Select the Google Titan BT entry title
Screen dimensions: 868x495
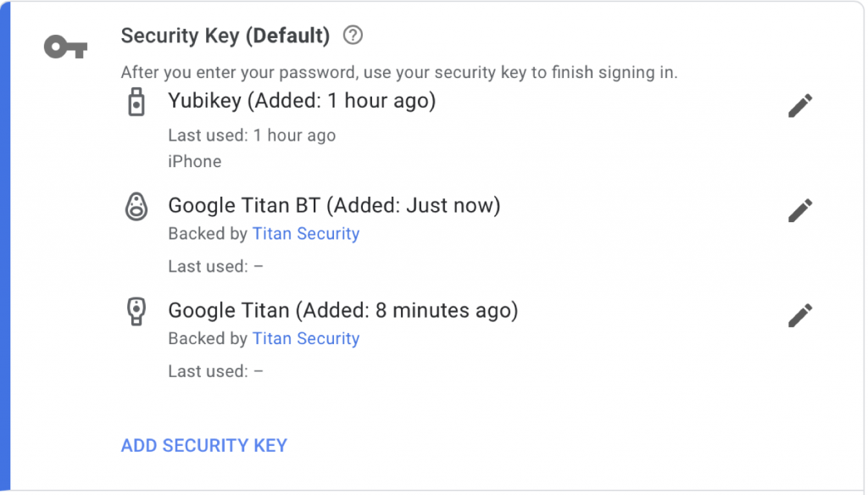(x=335, y=205)
